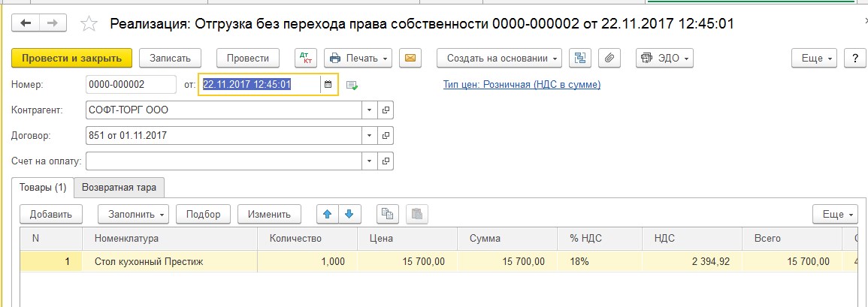Move row up with blue arrow
This screenshot has height=307, width=868.
(x=328, y=214)
